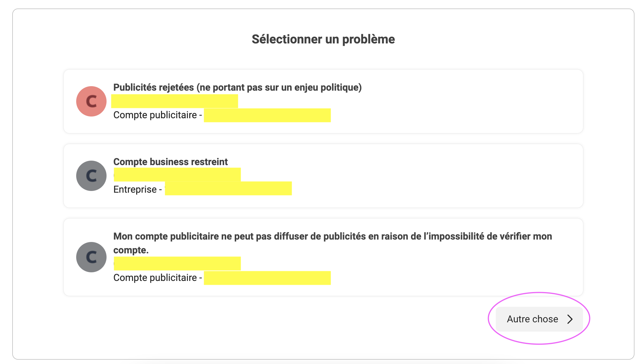The width and height of the screenshot is (644, 364).
Task: Click the yellow block after the bottom Compte publicitaire
Action: [x=267, y=278]
